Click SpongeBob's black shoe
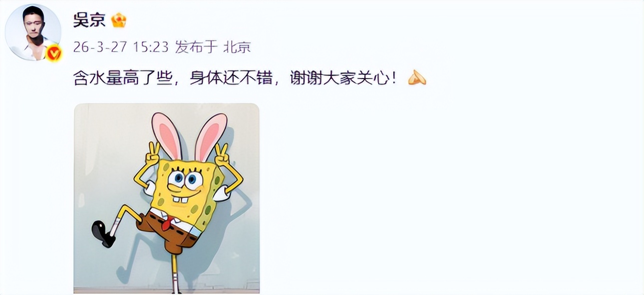644x295 pixels. [x=103, y=233]
